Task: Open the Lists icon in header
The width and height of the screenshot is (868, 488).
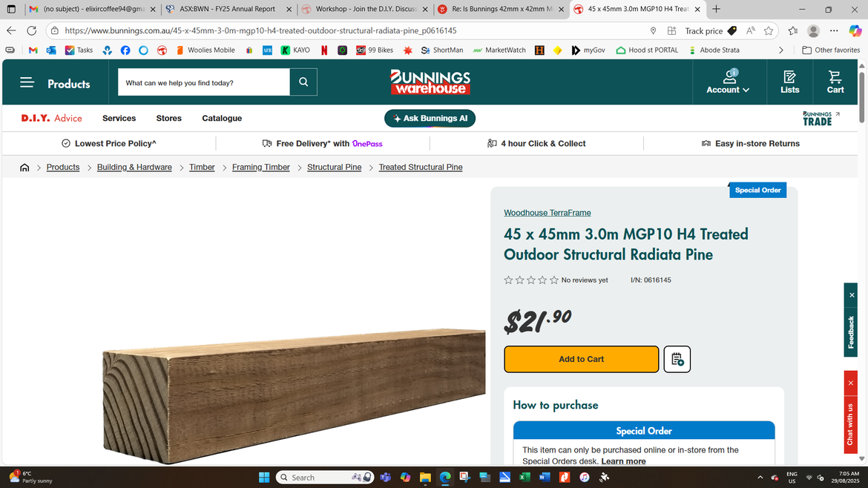Action: coord(789,82)
